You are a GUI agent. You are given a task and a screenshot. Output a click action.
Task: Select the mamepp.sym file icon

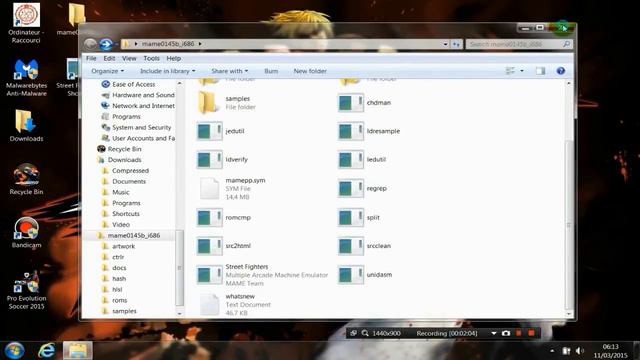click(x=209, y=189)
